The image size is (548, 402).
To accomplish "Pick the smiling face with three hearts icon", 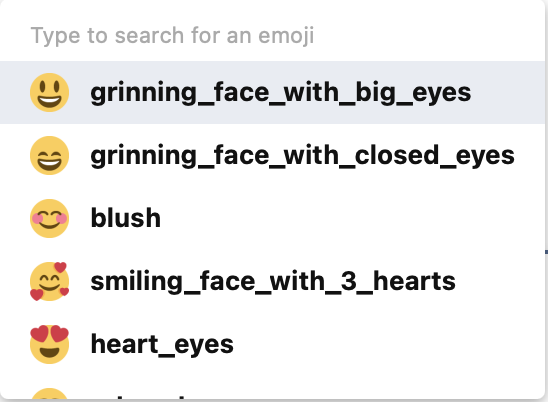I will click(x=49, y=281).
